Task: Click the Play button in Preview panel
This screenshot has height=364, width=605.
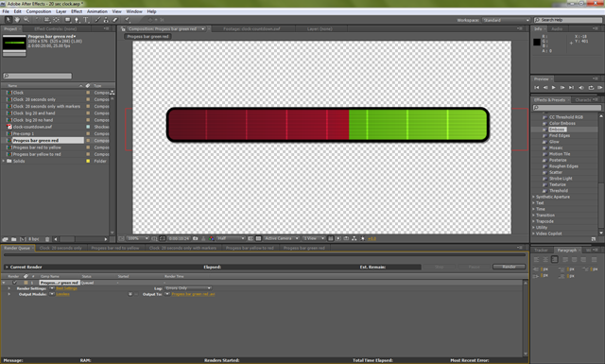Action: 554,88
